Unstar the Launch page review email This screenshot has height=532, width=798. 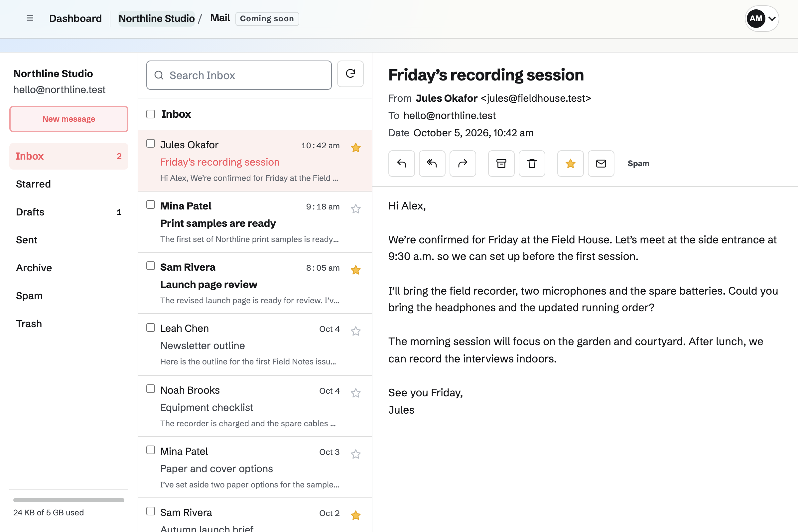click(x=355, y=270)
